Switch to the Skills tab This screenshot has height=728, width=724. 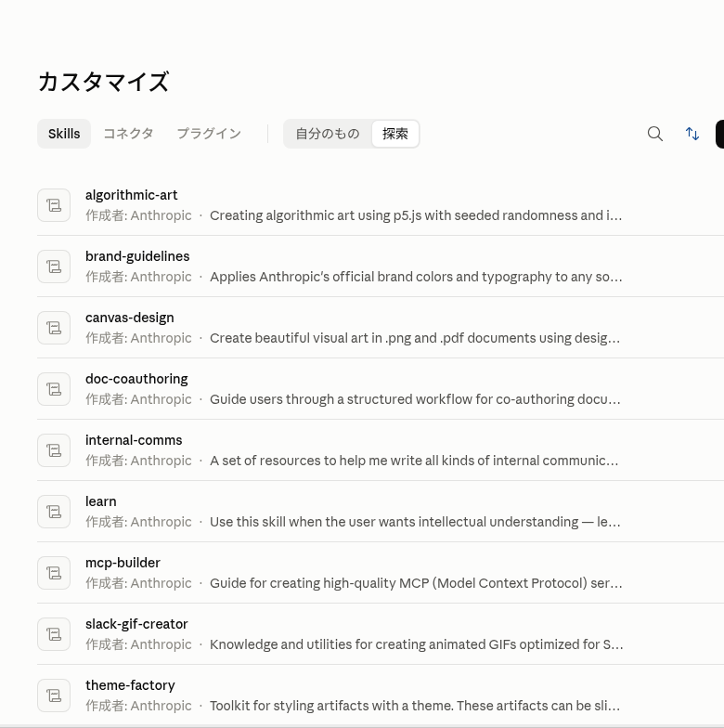point(64,134)
